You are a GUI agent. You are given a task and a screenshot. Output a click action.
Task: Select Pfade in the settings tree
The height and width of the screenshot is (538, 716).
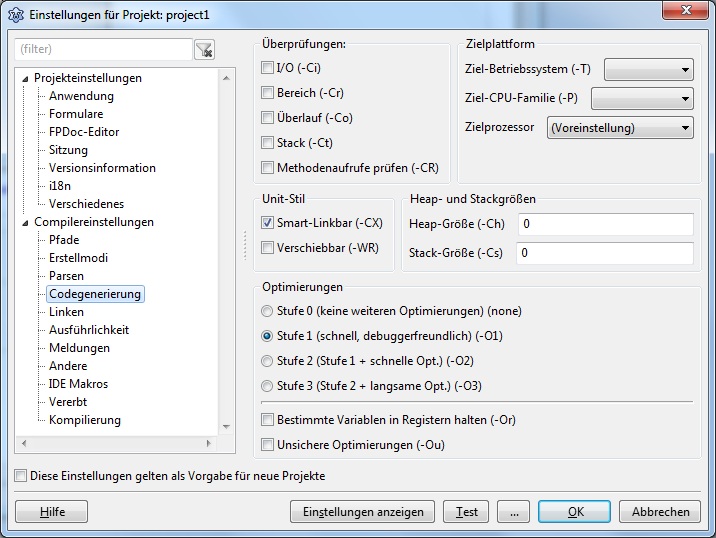pyautogui.click(x=64, y=240)
